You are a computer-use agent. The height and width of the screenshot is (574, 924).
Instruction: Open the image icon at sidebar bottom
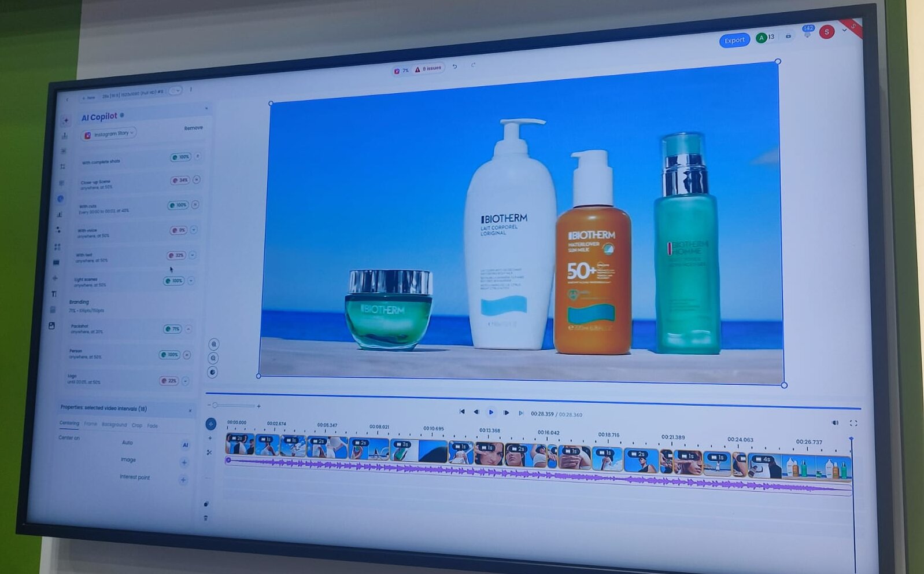[51, 326]
